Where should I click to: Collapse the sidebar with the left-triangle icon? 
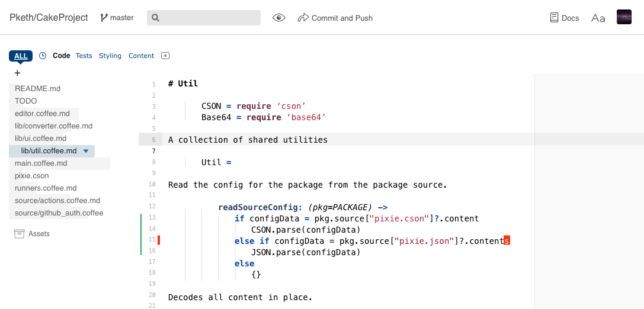pos(165,56)
